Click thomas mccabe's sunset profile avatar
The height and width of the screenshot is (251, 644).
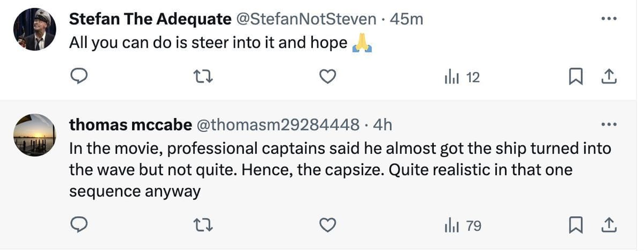35,135
